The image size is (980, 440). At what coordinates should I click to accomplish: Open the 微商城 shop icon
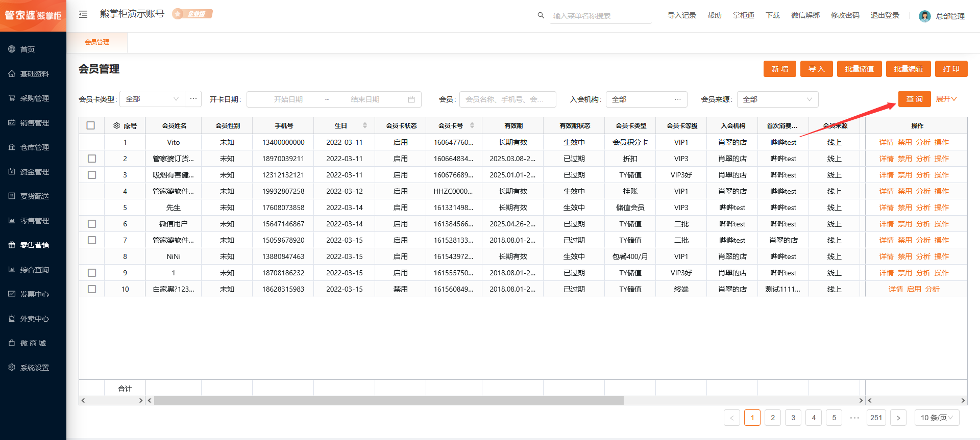pyautogui.click(x=12, y=343)
